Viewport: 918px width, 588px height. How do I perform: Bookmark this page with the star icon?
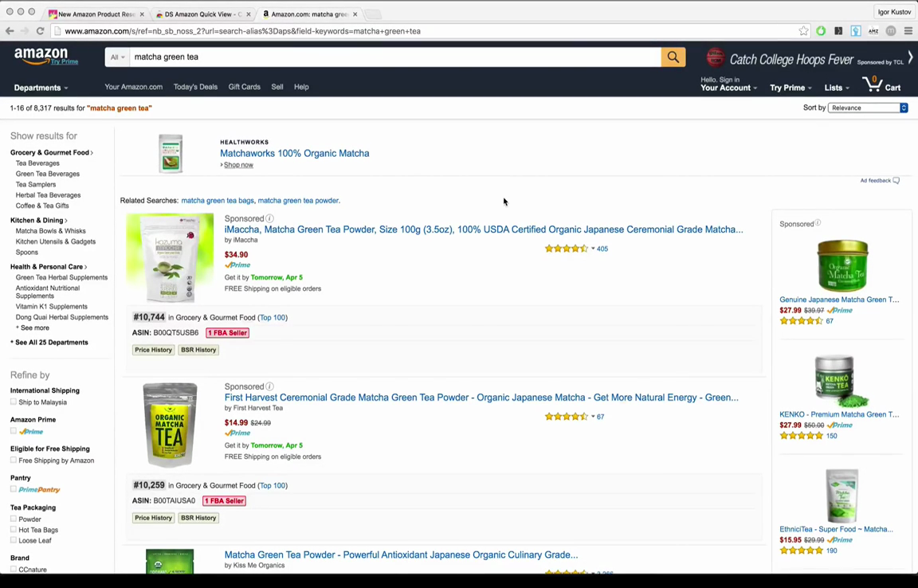(803, 31)
